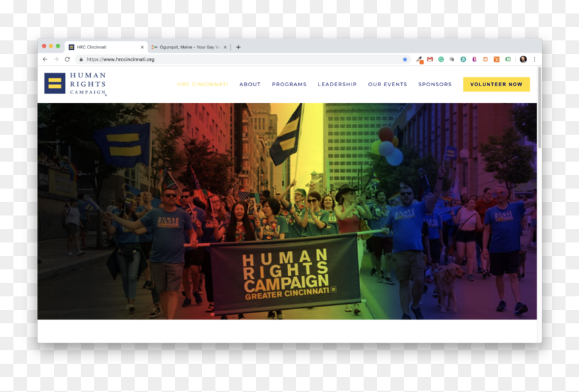The width and height of the screenshot is (579, 392).
Task: Click the gray puzzle extension icon
Action: click(x=452, y=59)
